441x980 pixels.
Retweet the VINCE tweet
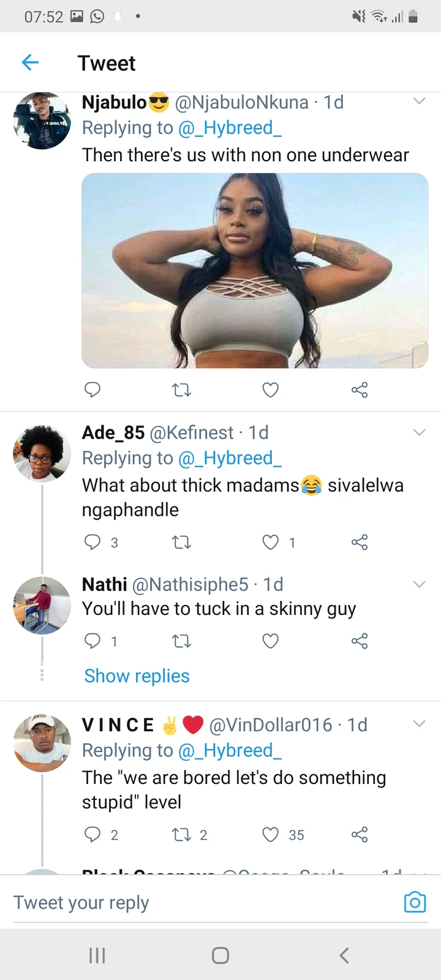[x=181, y=834]
